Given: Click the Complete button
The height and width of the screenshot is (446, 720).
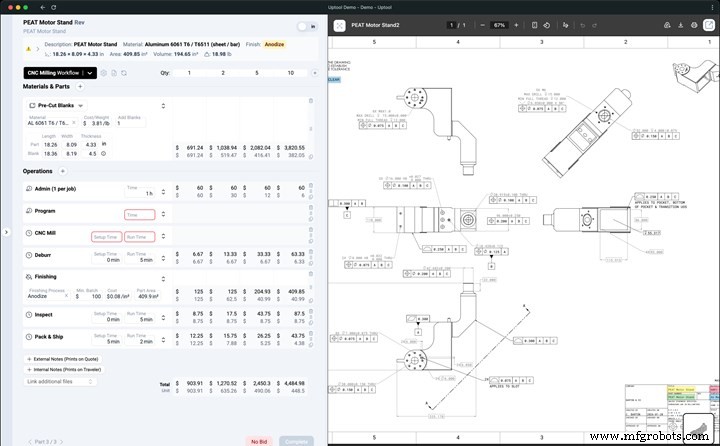Looking at the screenshot, I should point(296,441).
